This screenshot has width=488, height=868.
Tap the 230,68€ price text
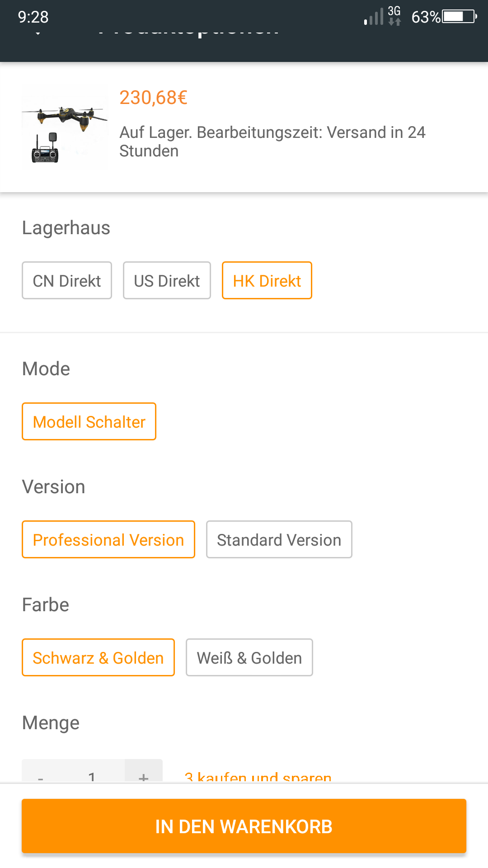153,98
